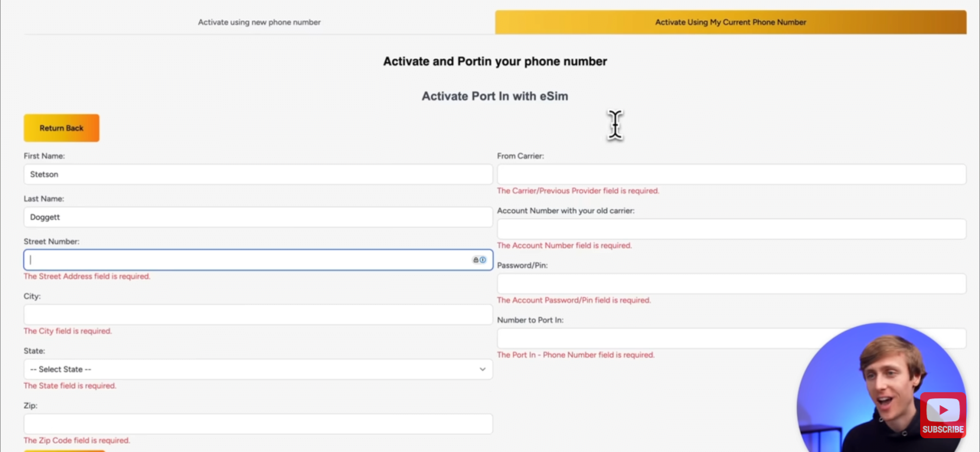The height and width of the screenshot is (452, 980).
Task: Click into the Zip input field
Action: [258, 424]
